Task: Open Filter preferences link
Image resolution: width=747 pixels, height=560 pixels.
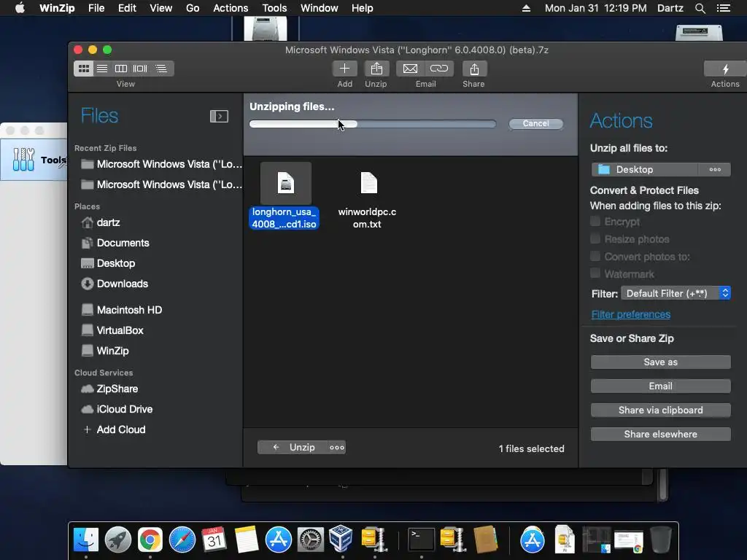Action: point(631,315)
